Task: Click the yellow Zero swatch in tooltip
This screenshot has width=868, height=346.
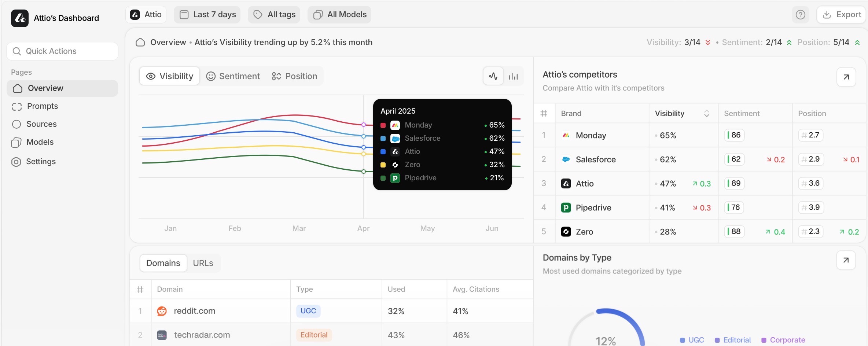Action: coord(383,165)
